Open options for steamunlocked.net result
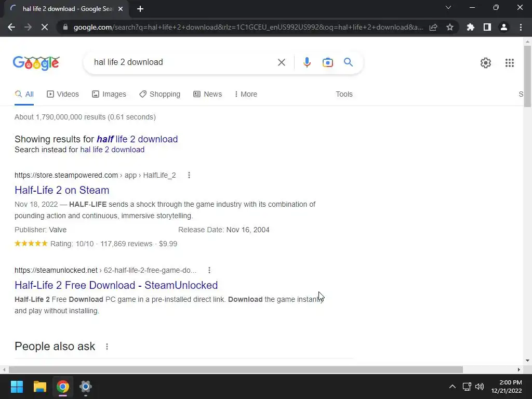532x399 pixels. (209, 270)
